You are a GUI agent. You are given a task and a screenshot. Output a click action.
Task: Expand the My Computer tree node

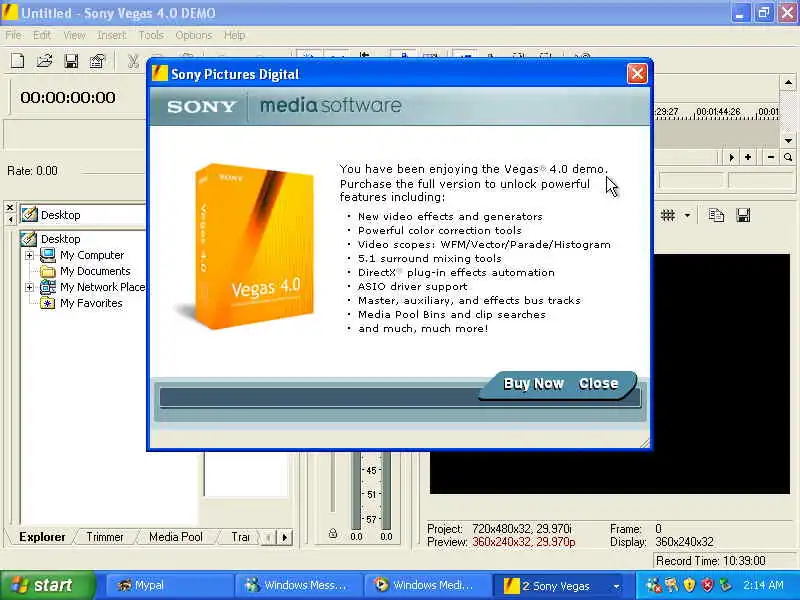[29, 255]
